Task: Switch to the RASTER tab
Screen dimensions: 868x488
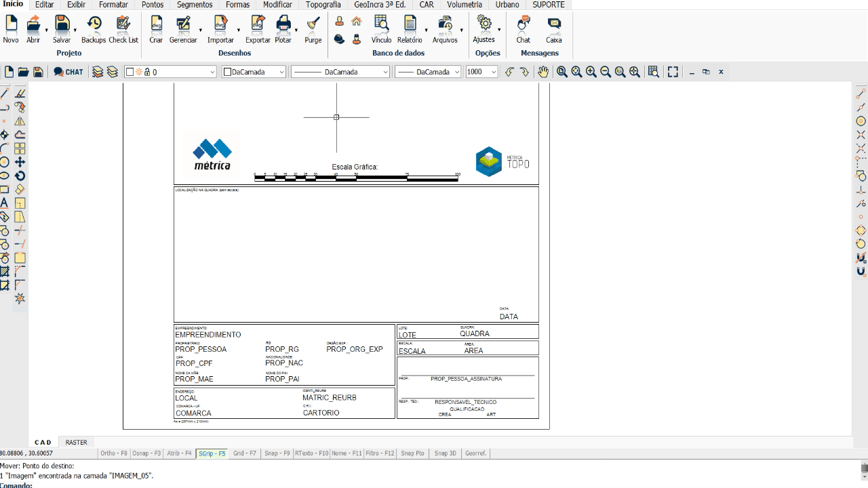Action: point(76,443)
